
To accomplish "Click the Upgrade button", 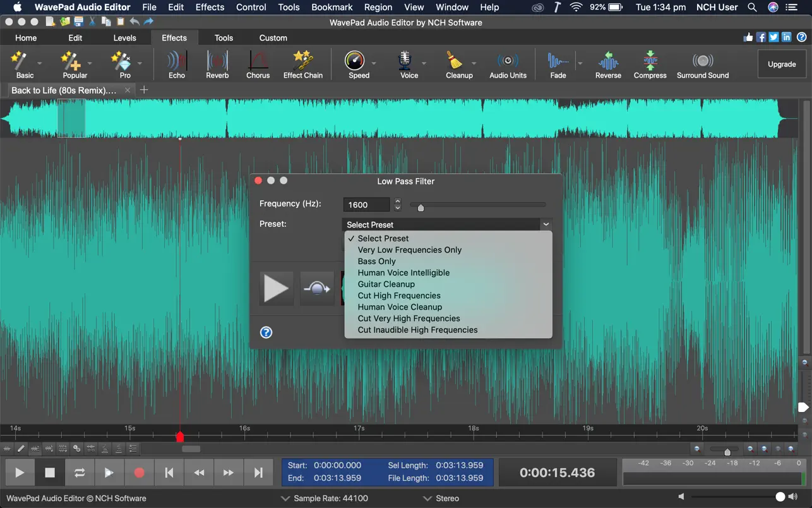I will tap(782, 64).
